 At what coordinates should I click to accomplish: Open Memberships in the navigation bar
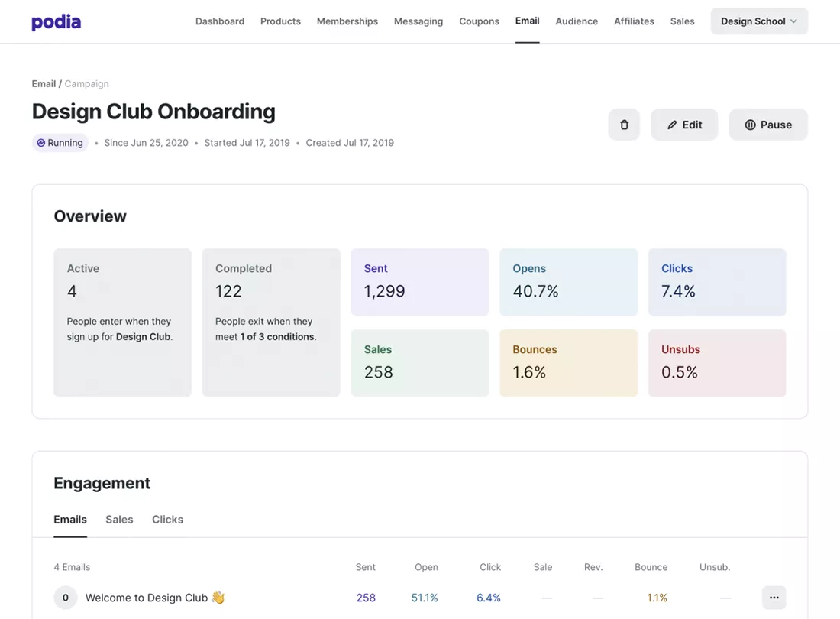[347, 21]
